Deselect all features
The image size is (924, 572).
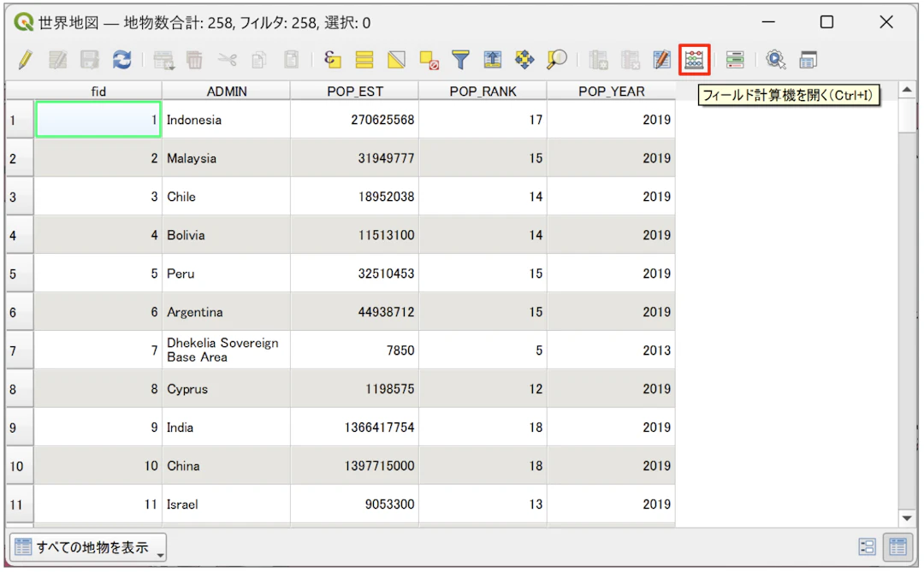(x=429, y=60)
